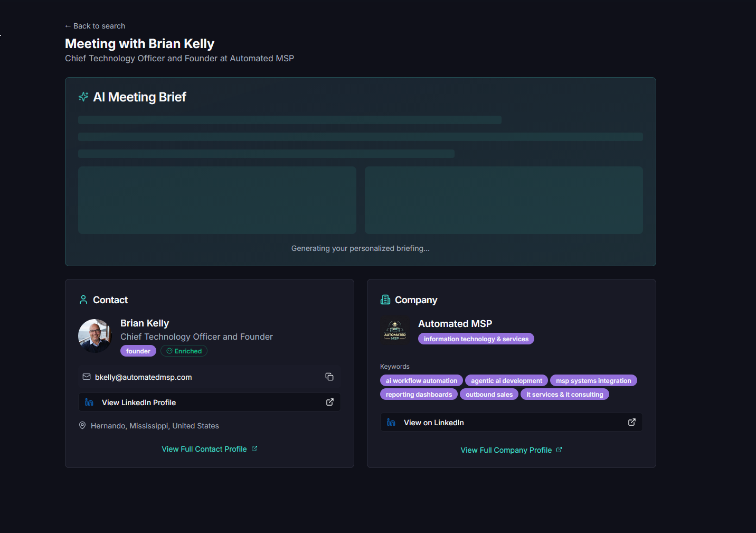Click the contact person icon in the Contact panel

point(83,300)
